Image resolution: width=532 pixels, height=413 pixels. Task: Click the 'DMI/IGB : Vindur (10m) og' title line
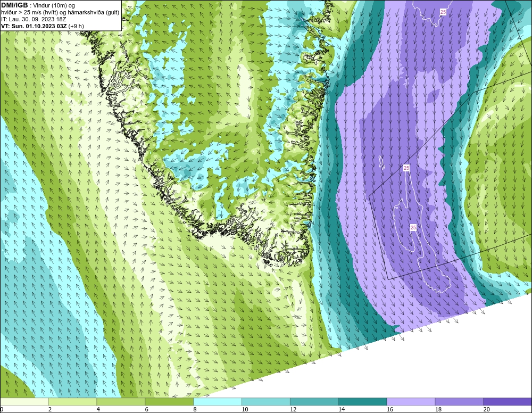tap(38, 5)
